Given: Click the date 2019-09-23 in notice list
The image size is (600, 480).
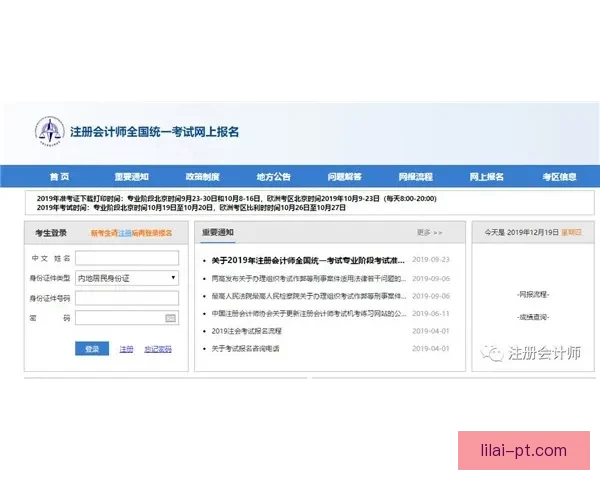Looking at the screenshot, I should [x=431, y=260].
